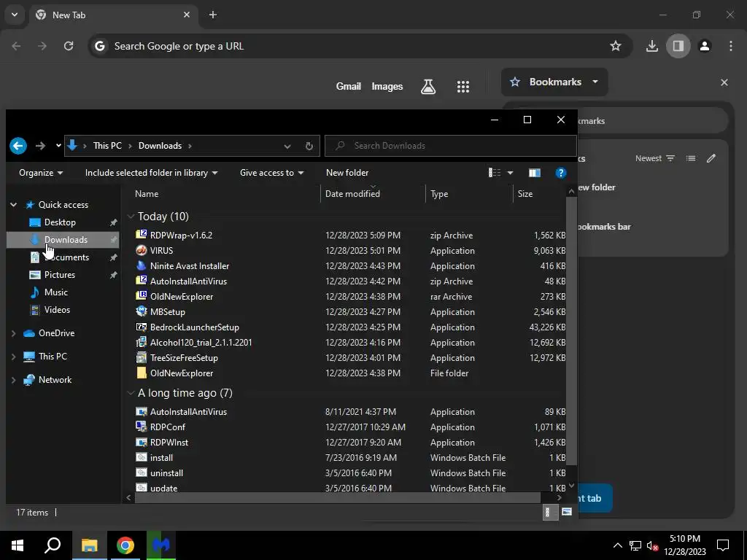Screen dimensions: 747x560
Task: Select the Ninite Avast Installer icon
Action: pos(141,265)
